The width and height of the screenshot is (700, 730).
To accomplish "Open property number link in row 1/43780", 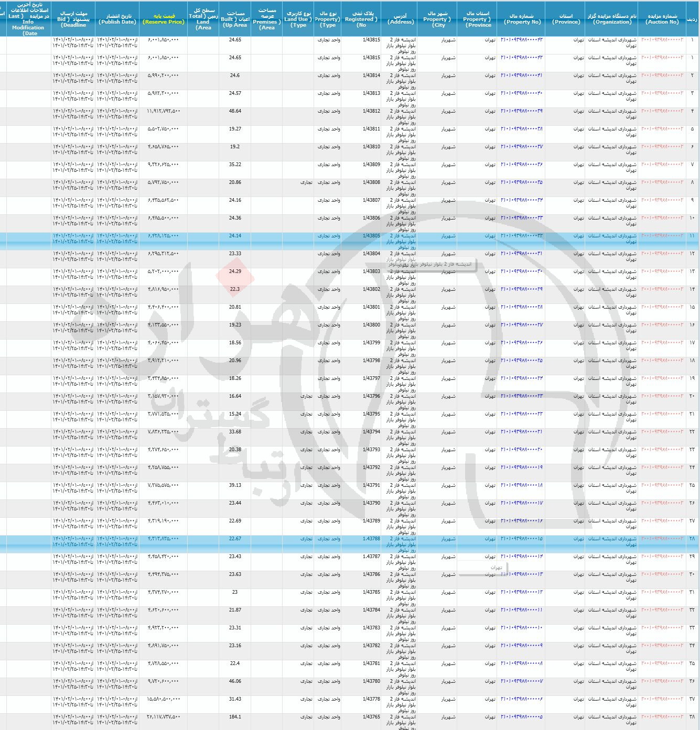I will pos(522,681).
